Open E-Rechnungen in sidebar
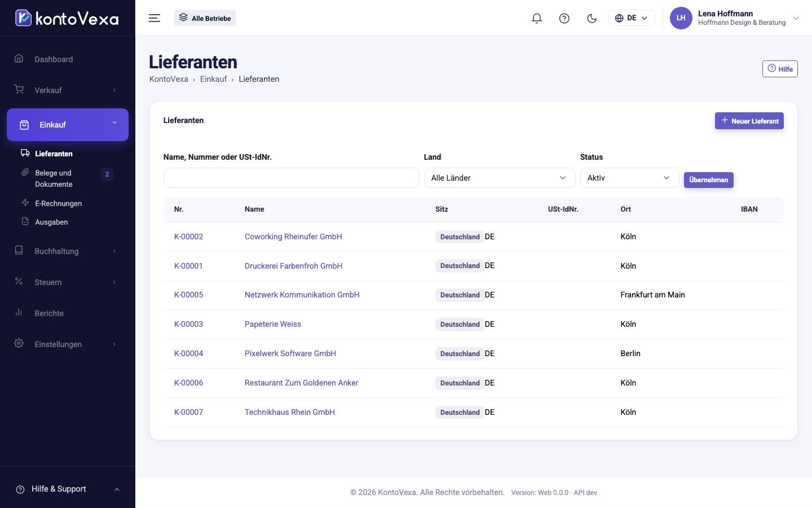 pyautogui.click(x=59, y=203)
